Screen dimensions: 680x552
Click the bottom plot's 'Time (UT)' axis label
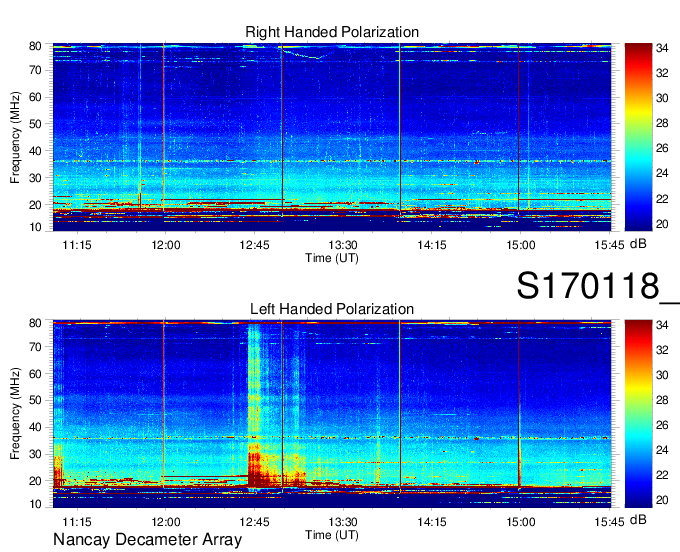click(332, 535)
